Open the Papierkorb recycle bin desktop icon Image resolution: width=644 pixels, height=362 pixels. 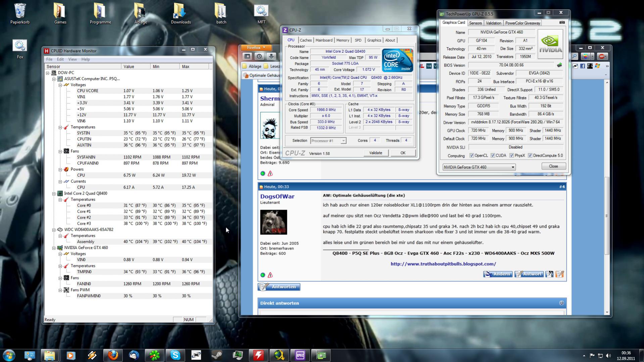pos(20,13)
